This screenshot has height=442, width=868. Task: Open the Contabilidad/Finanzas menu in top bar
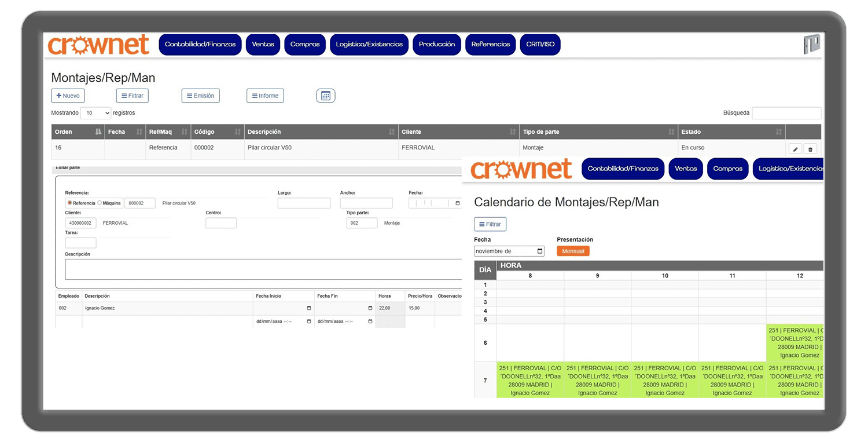(x=200, y=45)
